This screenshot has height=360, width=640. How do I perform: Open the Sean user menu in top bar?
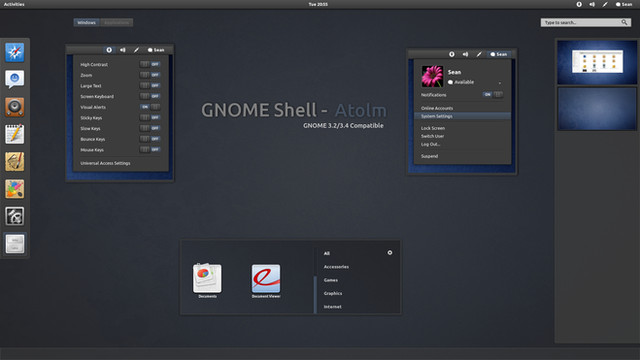pos(624,4)
